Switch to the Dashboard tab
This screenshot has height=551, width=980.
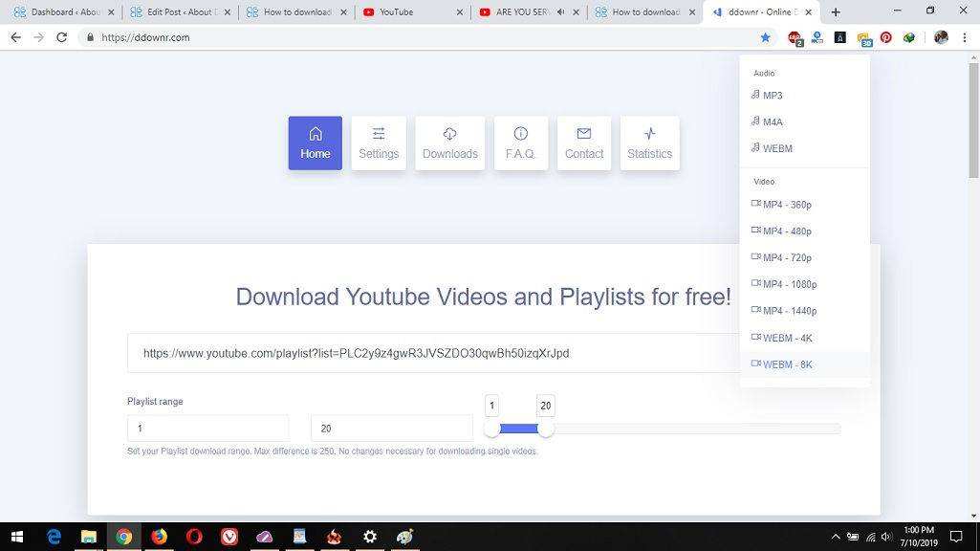(64, 11)
